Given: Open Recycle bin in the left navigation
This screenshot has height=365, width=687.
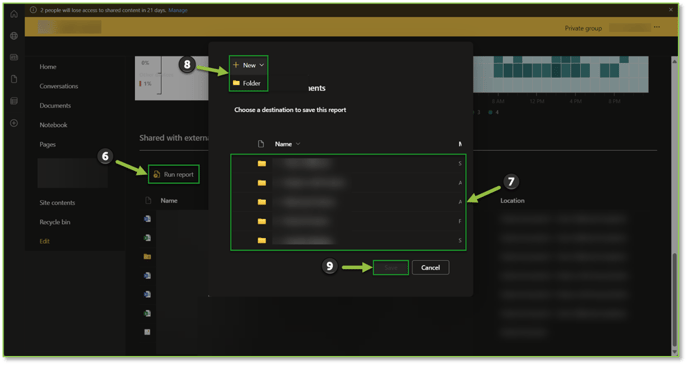Looking at the screenshot, I should [55, 222].
